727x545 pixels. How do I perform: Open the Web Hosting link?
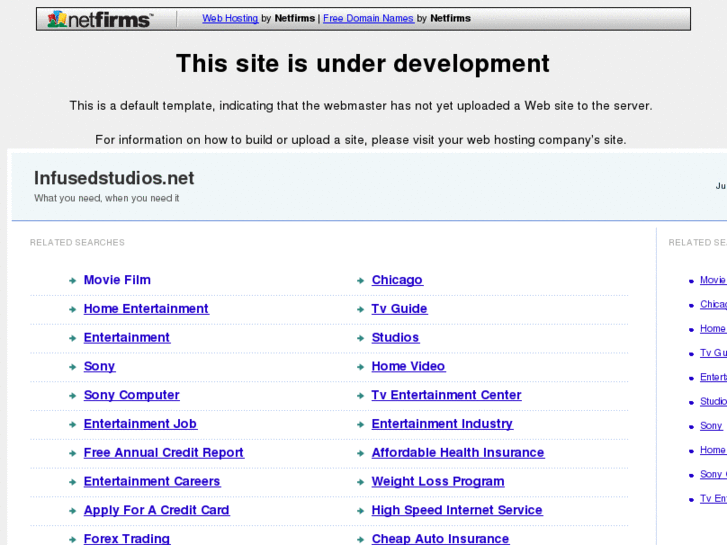pos(230,18)
